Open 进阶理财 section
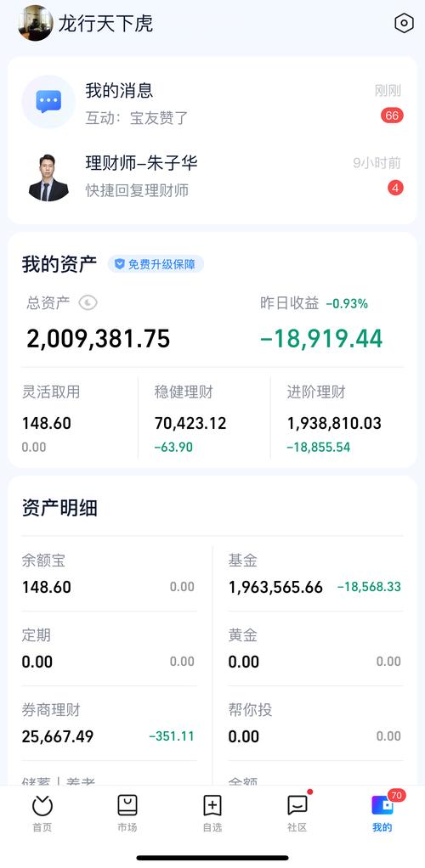Viewport: 425px width, 868px height. point(339,419)
